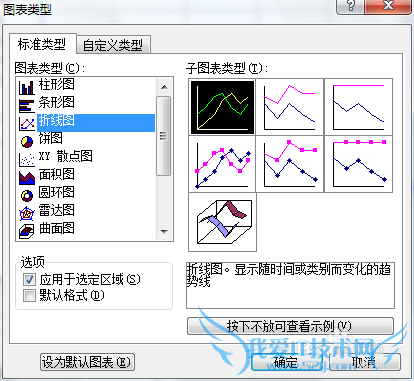Viewport: 414px width, 381px height.
Task: Click the line chart icon (折线图)
Action: point(27,124)
